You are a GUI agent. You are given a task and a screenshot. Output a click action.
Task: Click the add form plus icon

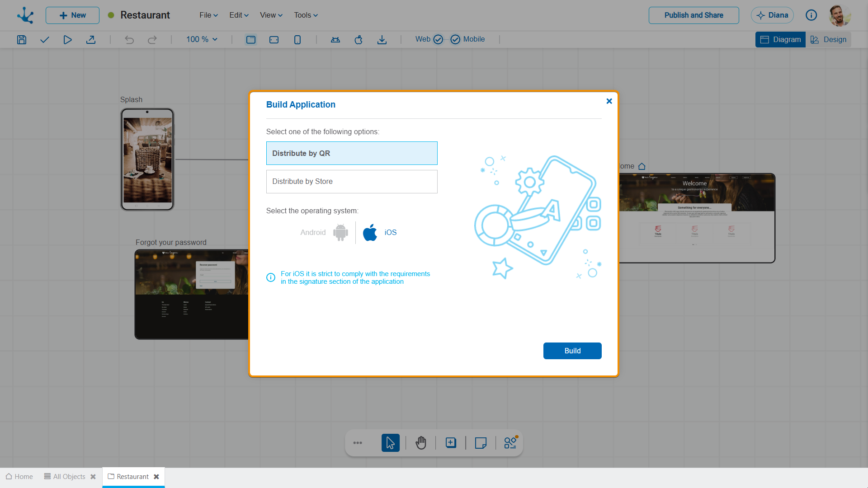pos(451,443)
